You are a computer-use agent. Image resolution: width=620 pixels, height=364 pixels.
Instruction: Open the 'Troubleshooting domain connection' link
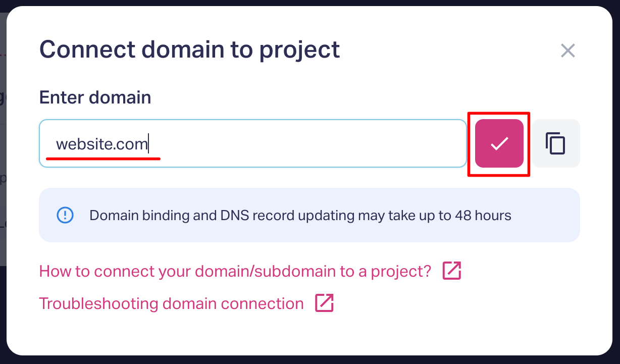[171, 304]
